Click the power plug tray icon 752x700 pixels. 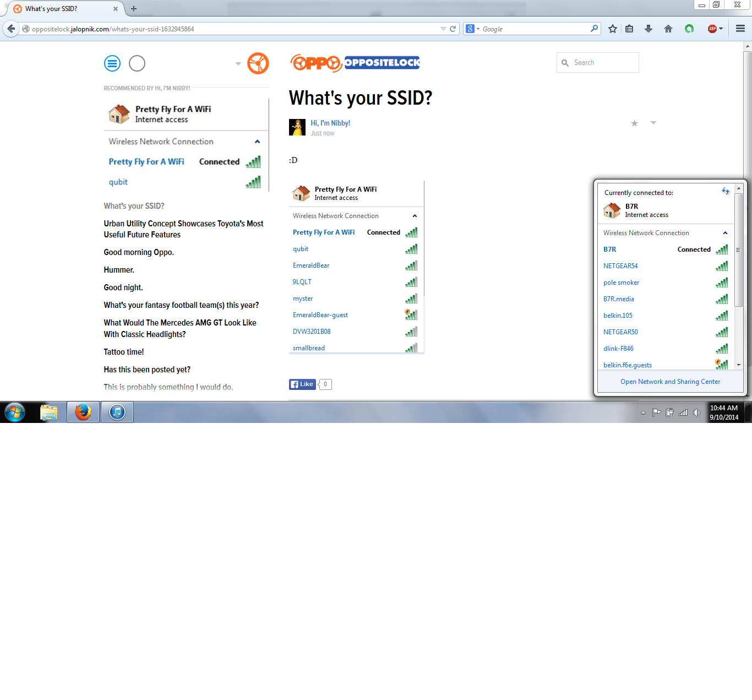669,413
